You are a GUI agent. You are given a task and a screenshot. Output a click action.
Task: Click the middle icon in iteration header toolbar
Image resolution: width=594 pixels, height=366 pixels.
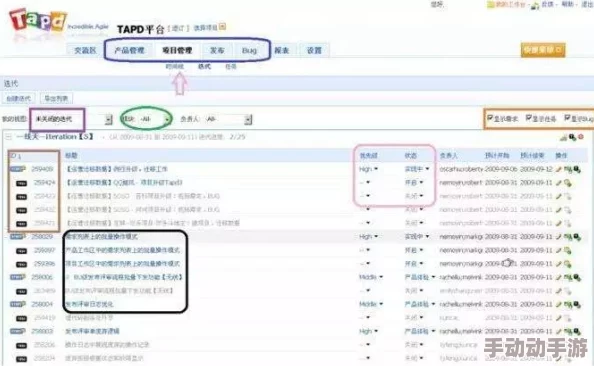(x=572, y=137)
